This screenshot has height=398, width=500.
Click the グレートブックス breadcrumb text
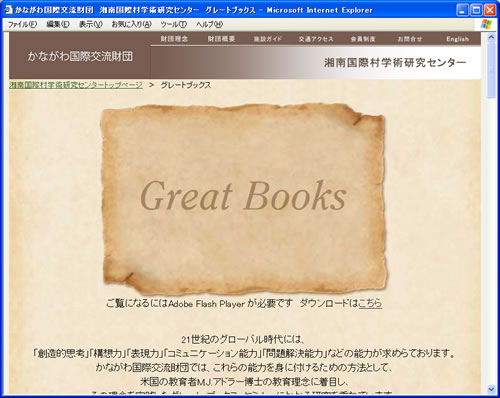(x=186, y=85)
